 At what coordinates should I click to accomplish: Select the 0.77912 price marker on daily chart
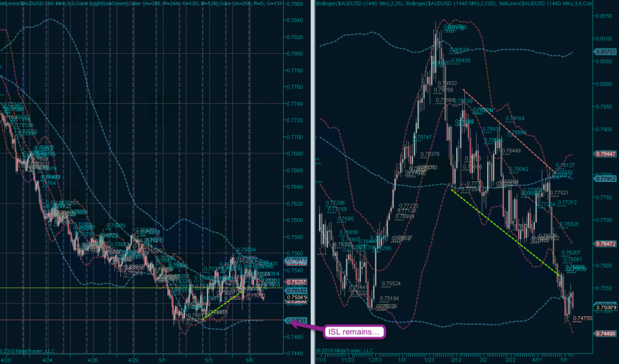point(605,178)
